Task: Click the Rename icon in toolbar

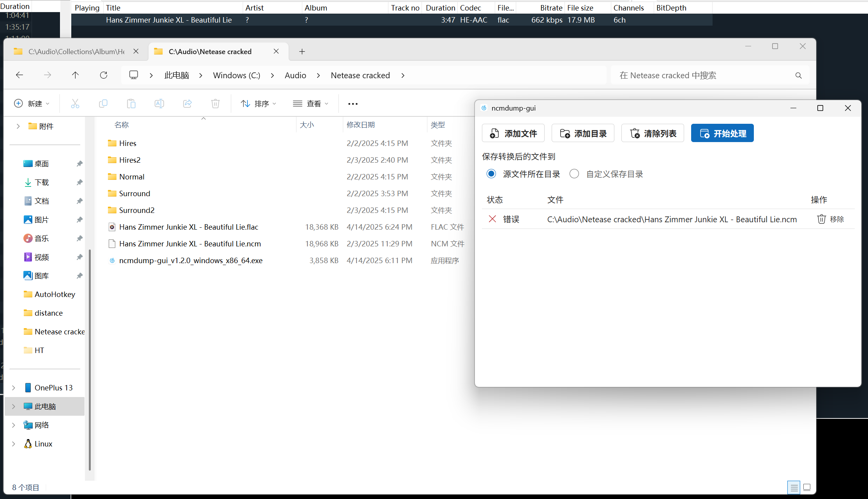Action: point(159,104)
